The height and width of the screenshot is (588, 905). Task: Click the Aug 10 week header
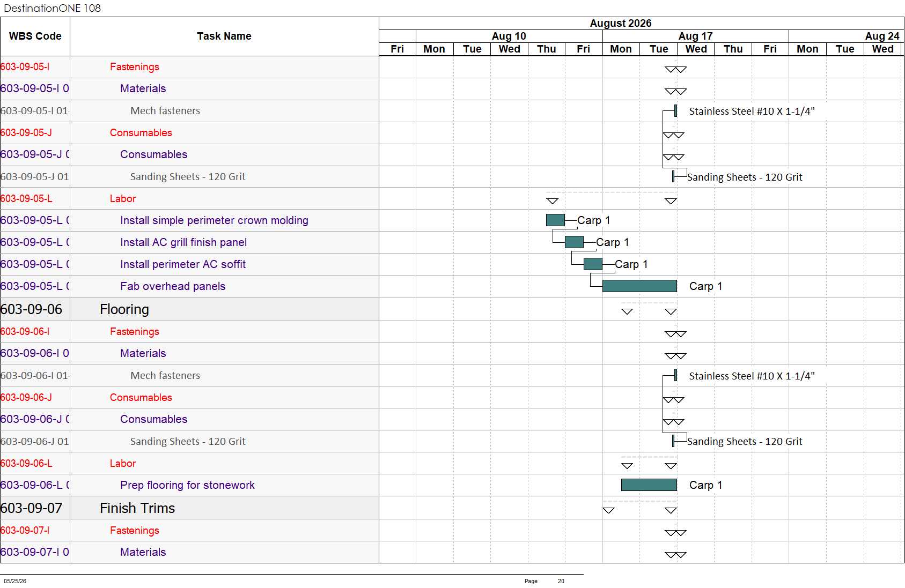pos(509,36)
